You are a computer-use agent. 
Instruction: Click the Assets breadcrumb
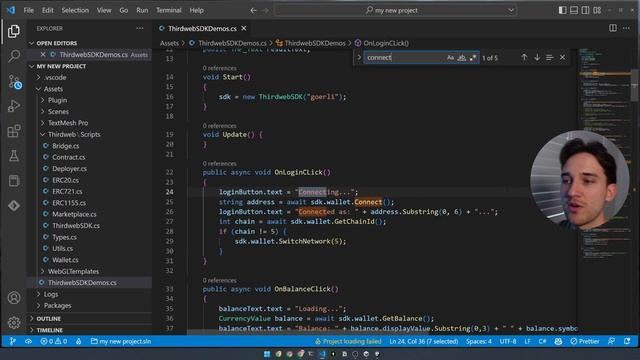tap(169, 43)
